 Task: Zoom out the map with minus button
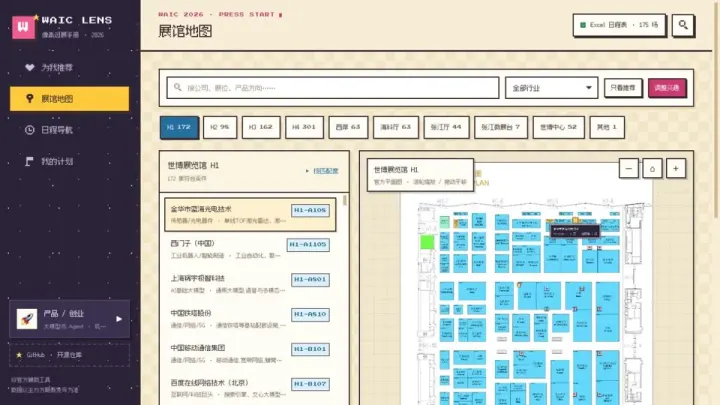[x=629, y=169]
